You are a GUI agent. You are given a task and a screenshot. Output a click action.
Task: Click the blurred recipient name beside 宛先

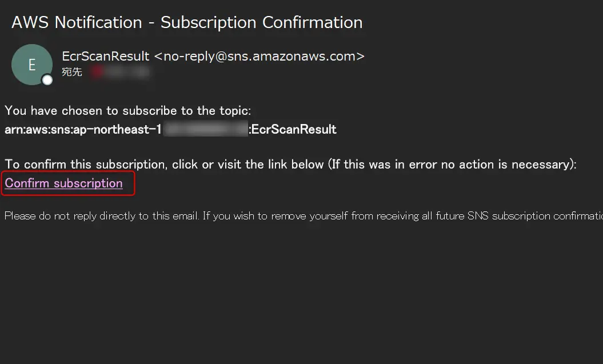[119, 72]
